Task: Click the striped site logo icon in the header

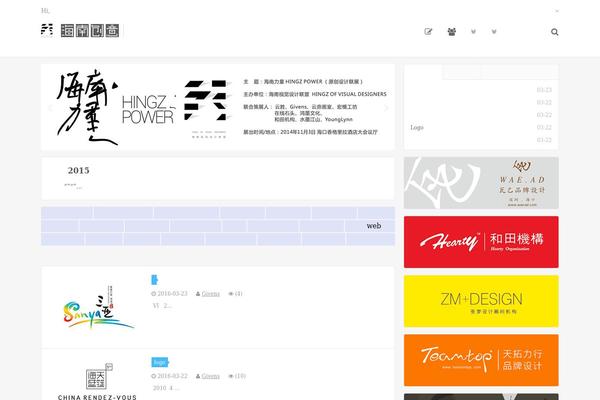Action: pyautogui.click(x=47, y=30)
